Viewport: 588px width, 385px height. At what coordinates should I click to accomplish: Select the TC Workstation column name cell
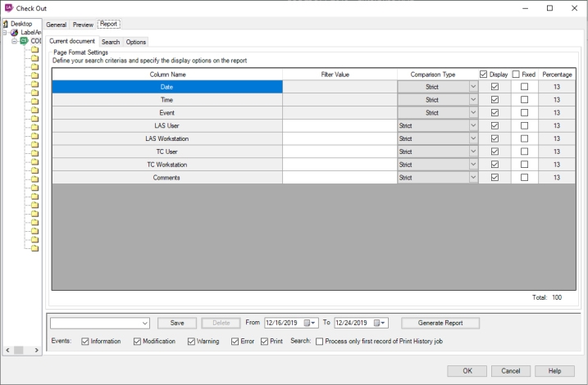167,165
